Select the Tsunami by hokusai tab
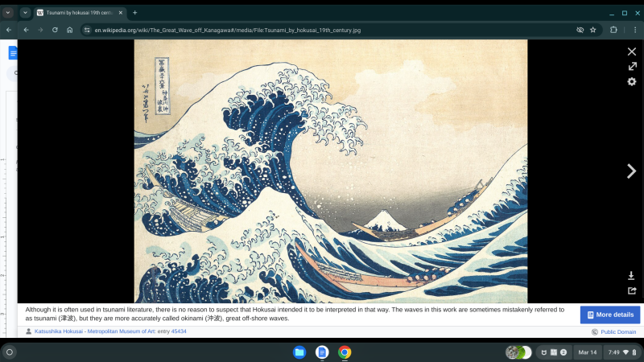The image size is (644, 362). 80,13
